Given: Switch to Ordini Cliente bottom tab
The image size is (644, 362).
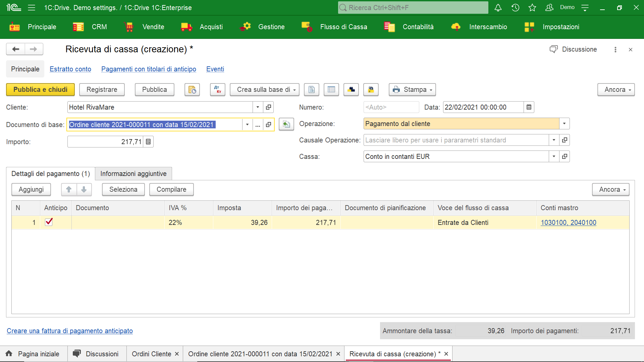Looking at the screenshot, I should (x=152, y=354).
